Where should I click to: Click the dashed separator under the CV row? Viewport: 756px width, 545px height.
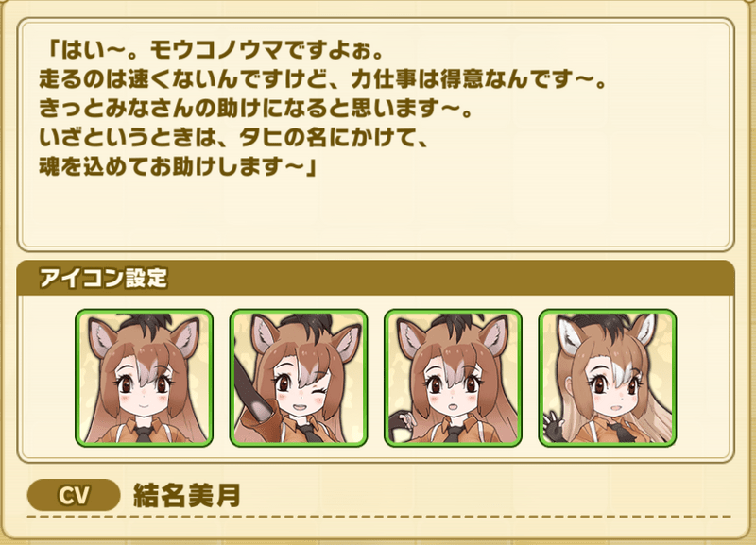[379, 517]
